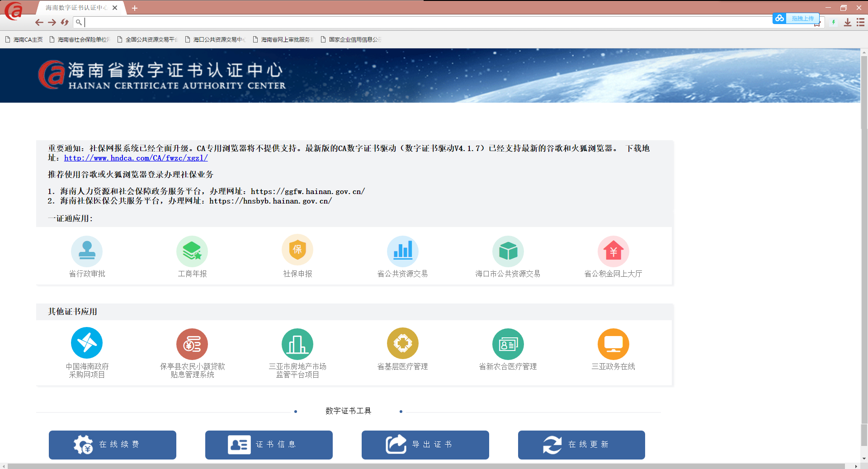Open the driver download link hndca.com
868x469 pixels.
click(x=136, y=158)
